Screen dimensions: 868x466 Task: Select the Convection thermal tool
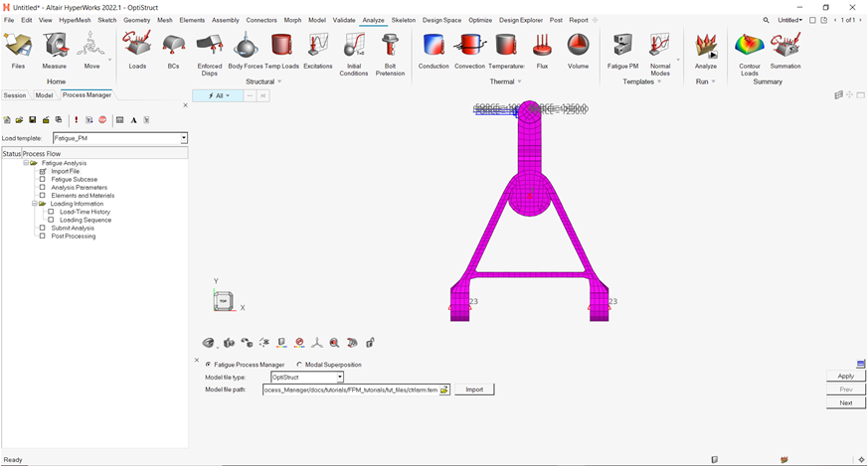(469, 46)
